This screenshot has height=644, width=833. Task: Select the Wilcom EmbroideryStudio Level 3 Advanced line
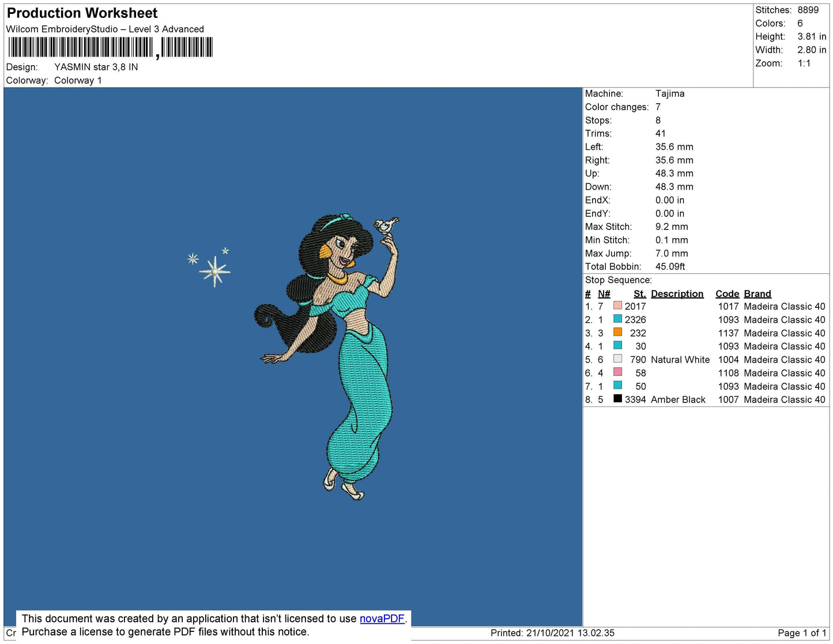click(x=105, y=29)
